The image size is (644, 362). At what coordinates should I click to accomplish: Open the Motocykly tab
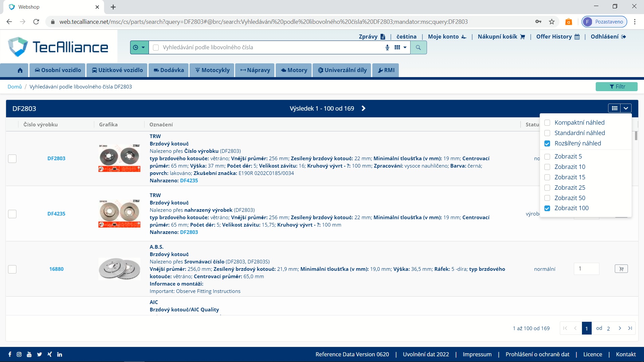pyautogui.click(x=212, y=70)
